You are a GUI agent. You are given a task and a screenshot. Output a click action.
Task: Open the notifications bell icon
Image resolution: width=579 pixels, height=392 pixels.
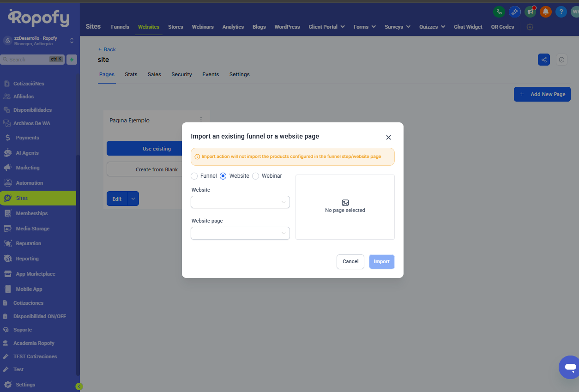point(546,12)
